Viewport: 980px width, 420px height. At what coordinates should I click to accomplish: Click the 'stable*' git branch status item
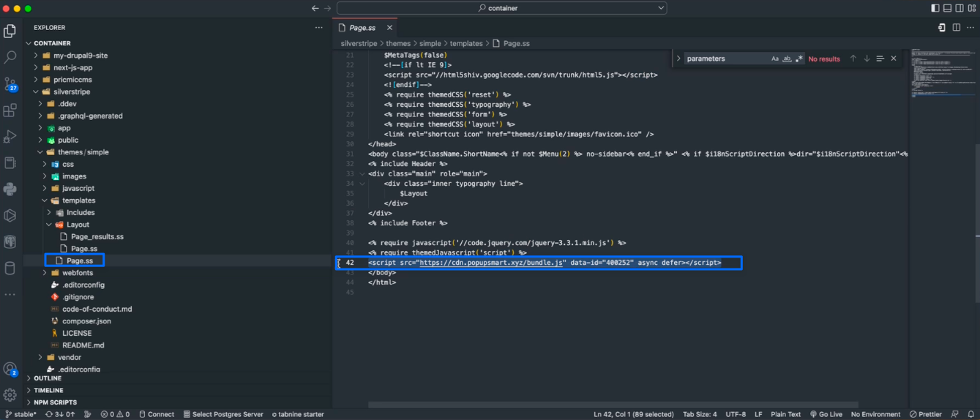coord(20,414)
